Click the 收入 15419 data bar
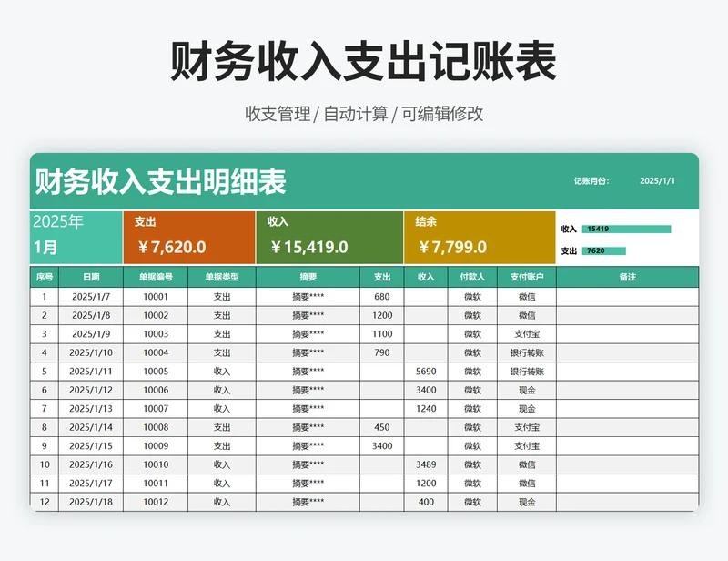This screenshot has height=561, width=728. pos(626,229)
